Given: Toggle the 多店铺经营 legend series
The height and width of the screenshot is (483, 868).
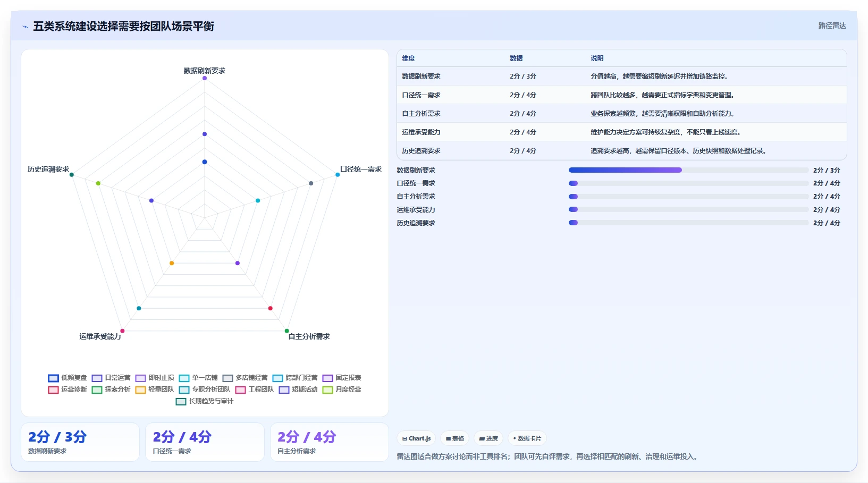Looking at the screenshot, I should pyautogui.click(x=245, y=378).
